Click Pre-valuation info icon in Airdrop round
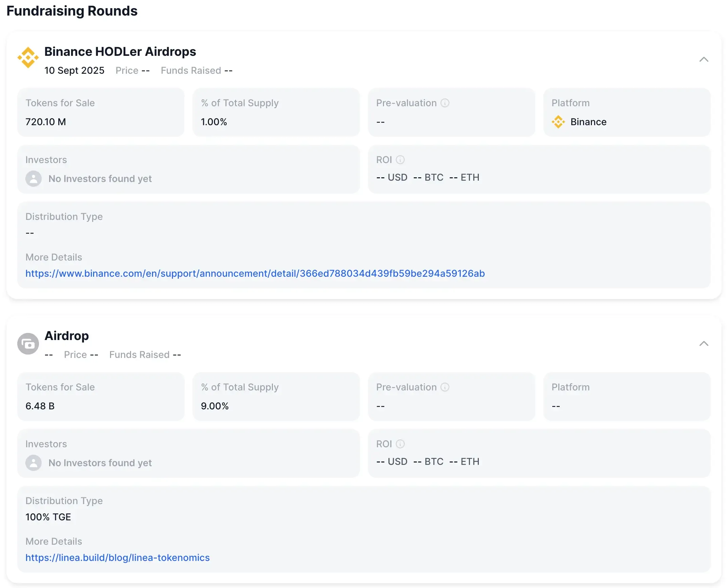The height and width of the screenshot is (588, 728). pos(445,387)
